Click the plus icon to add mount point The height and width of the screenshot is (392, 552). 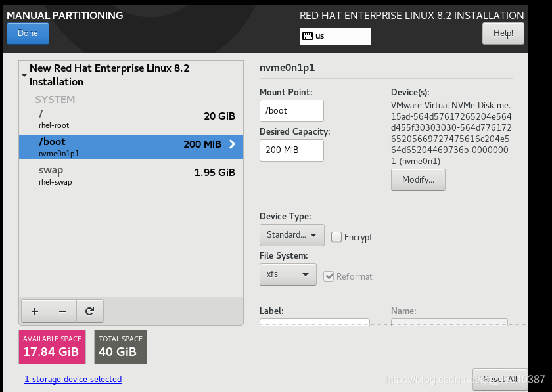click(x=35, y=311)
